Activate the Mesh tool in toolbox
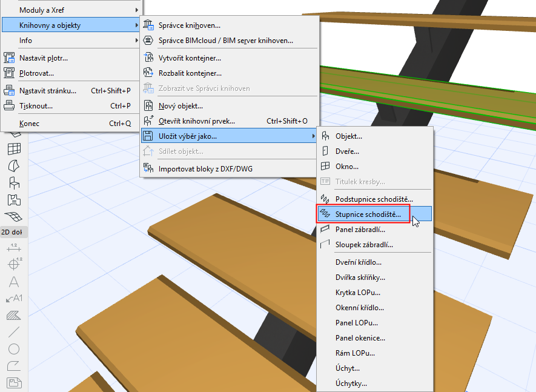 (14, 216)
